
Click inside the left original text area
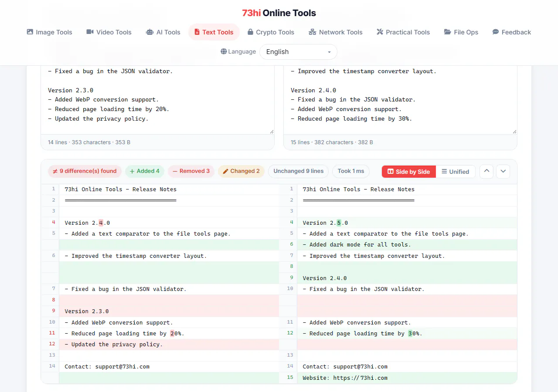(157, 99)
